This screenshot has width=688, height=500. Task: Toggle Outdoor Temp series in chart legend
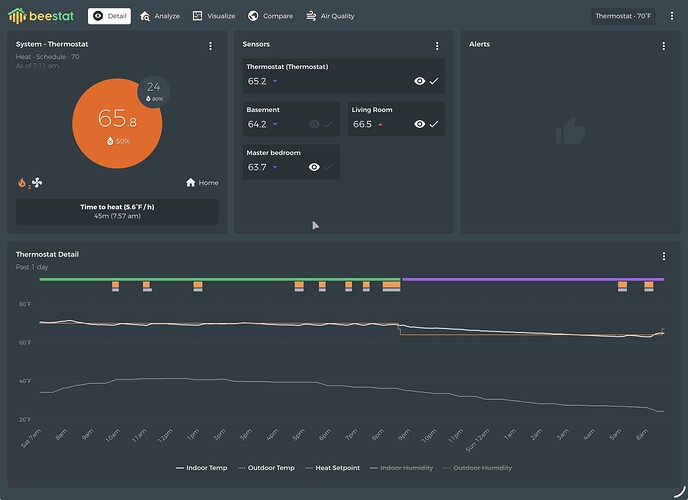pos(269,468)
